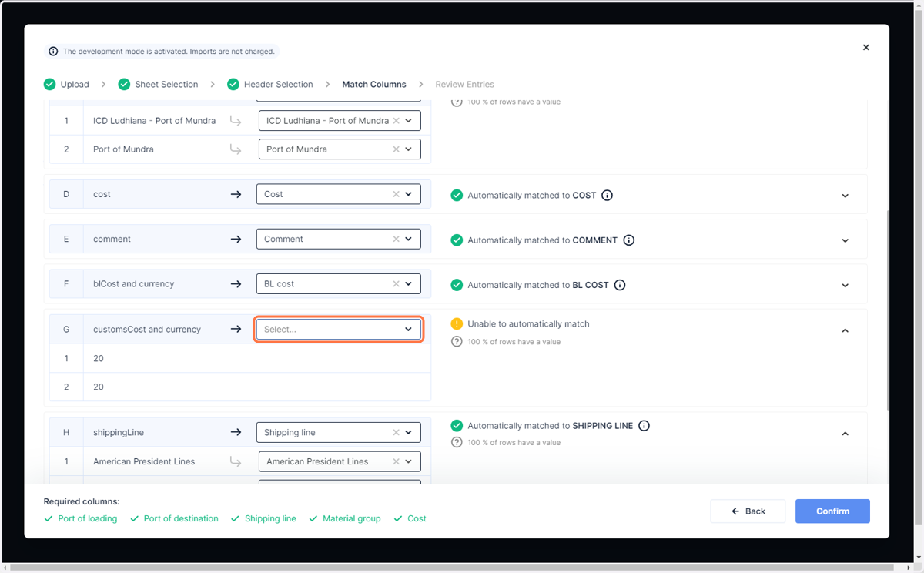Click info icon next to SHIPPING LINE match

tap(644, 426)
